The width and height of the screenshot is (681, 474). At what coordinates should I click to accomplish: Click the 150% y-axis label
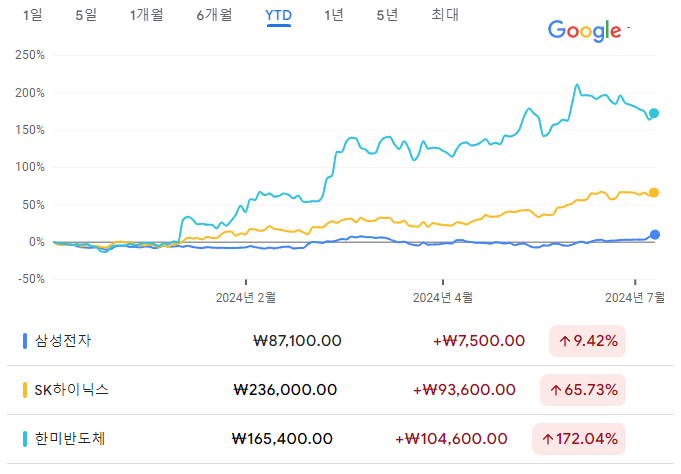click(30, 130)
